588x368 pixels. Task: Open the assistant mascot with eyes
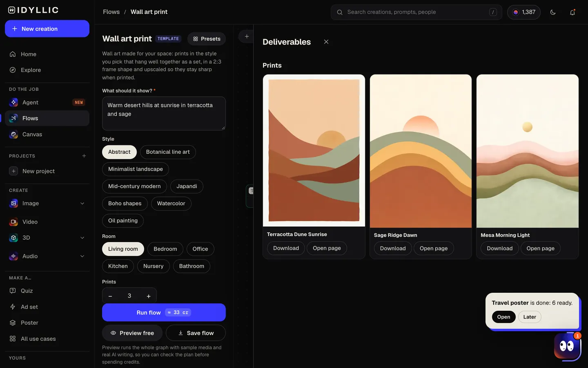(567, 346)
